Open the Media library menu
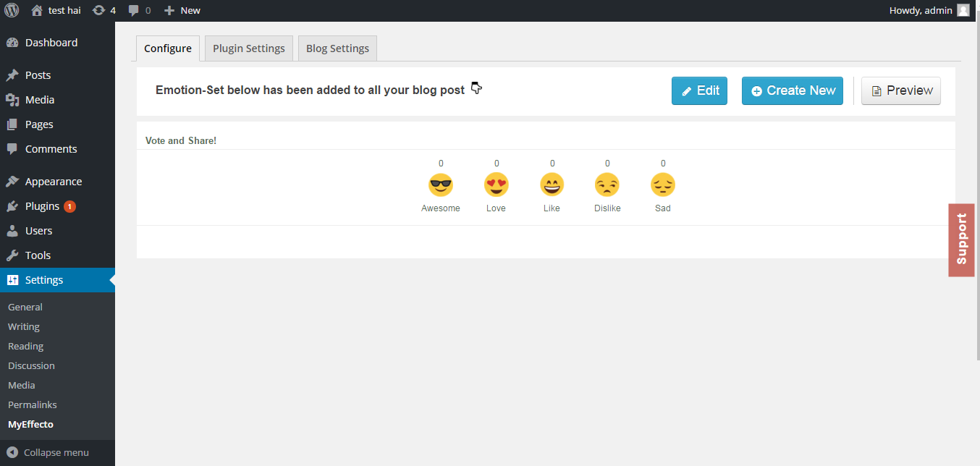This screenshot has height=466, width=980. coord(57,100)
